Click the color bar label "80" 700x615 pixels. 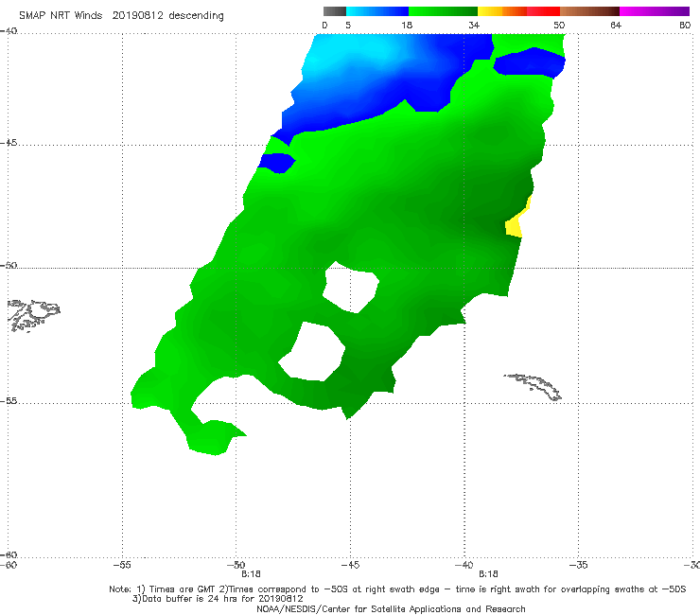tap(685, 25)
